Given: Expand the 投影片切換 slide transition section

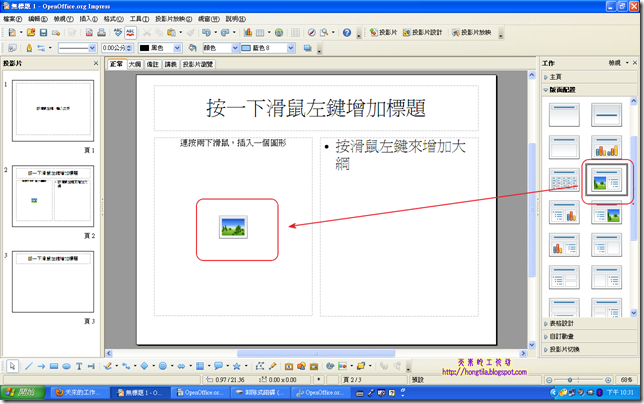Looking at the screenshot, I should click(x=590, y=349).
